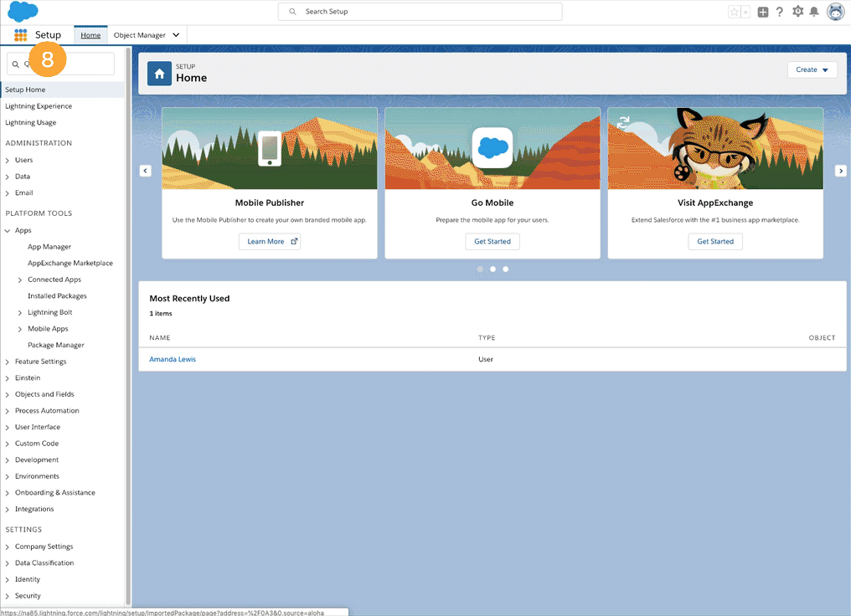Expand the Users section
The width and height of the screenshot is (851, 616).
coord(8,161)
